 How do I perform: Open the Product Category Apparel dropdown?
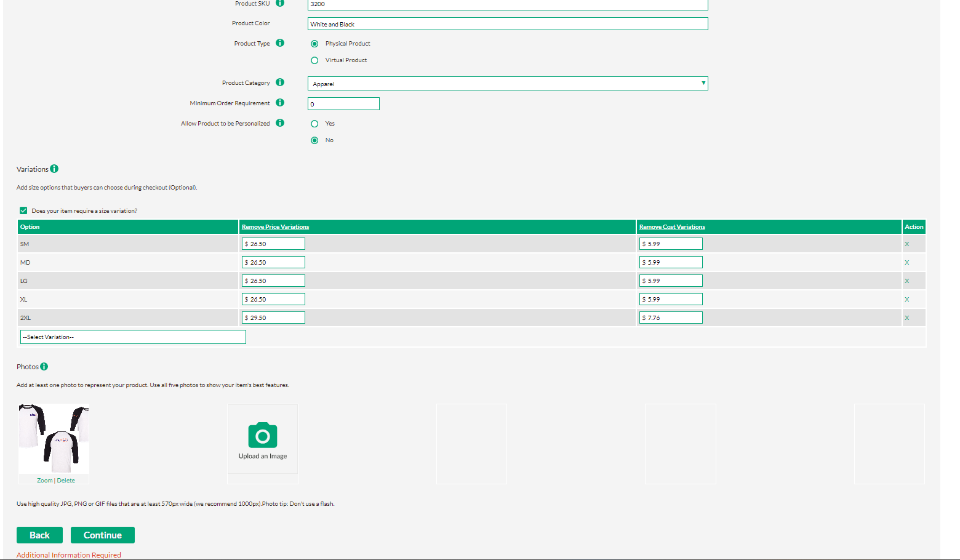click(508, 83)
